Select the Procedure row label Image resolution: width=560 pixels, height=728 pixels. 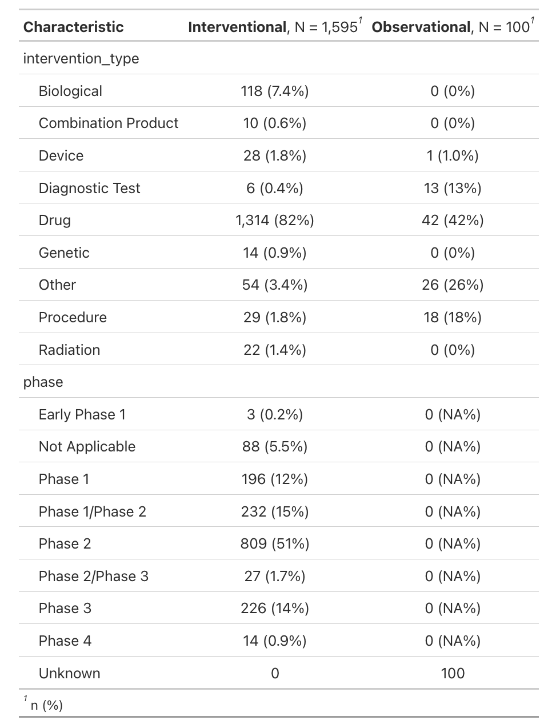73,318
